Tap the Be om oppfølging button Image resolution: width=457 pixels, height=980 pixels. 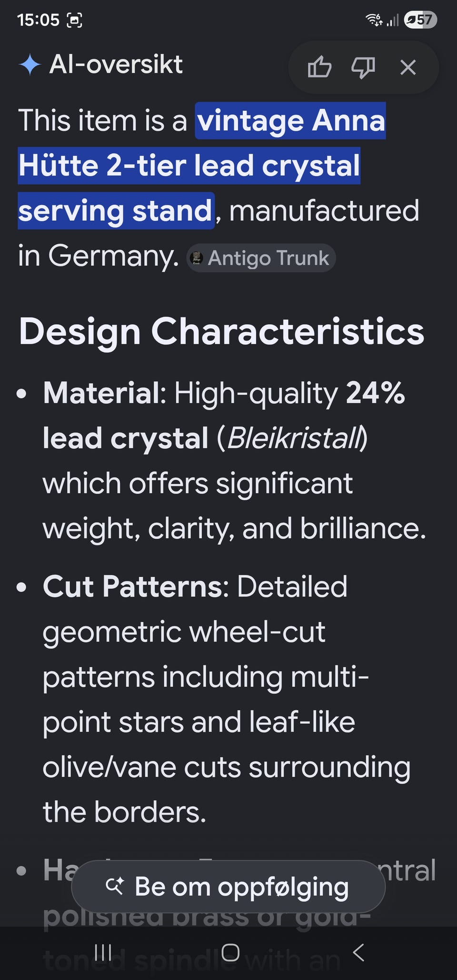pos(228,886)
